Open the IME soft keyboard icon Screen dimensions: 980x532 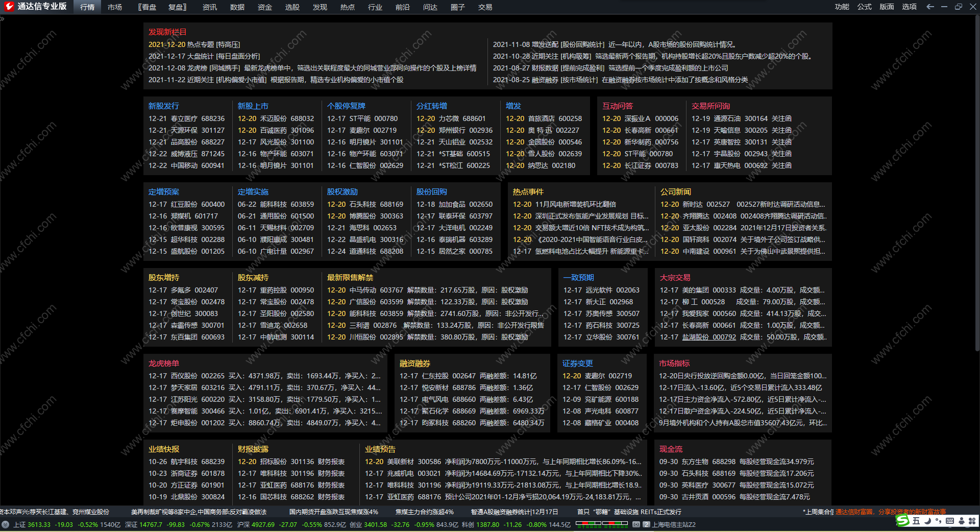(x=950, y=521)
